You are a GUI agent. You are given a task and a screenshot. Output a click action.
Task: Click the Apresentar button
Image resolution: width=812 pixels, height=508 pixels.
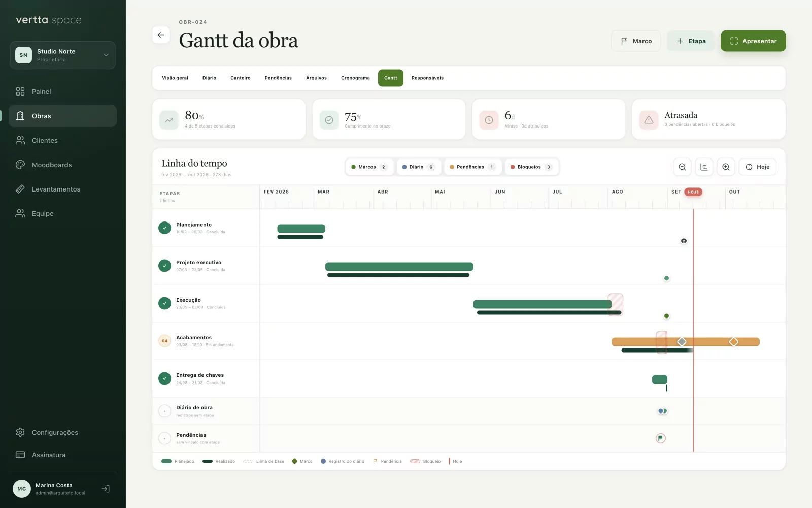tap(753, 41)
